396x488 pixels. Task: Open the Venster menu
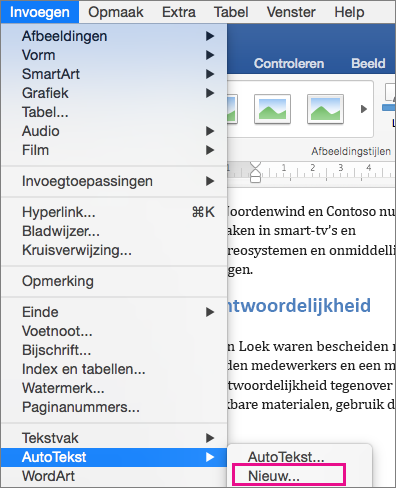(x=291, y=12)
